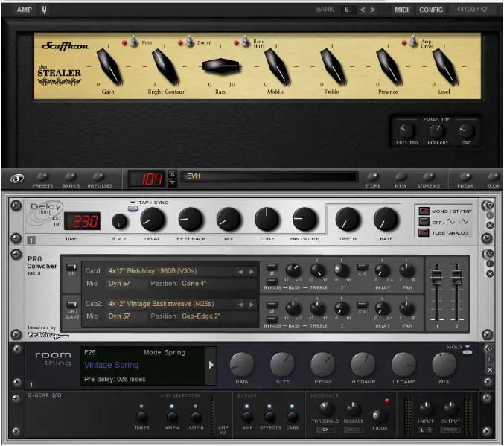Click the Store As button

[x=428, y=176]
